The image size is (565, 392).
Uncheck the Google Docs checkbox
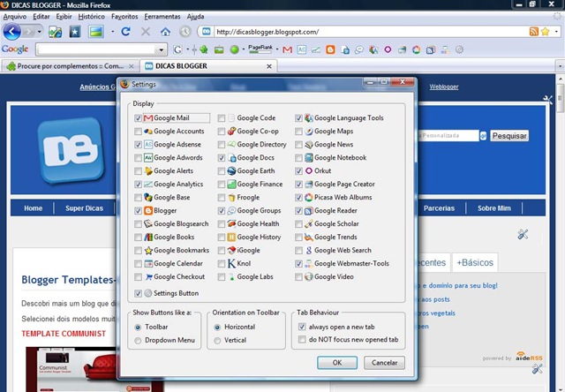pyautogui.click(x=222, y=158)
